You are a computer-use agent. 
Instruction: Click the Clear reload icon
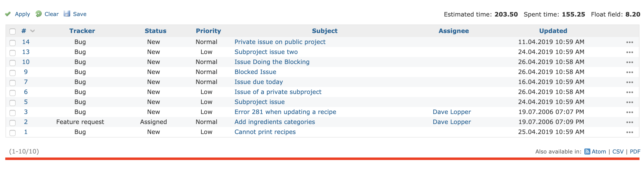pyautogui.click(x=39, y=14)
